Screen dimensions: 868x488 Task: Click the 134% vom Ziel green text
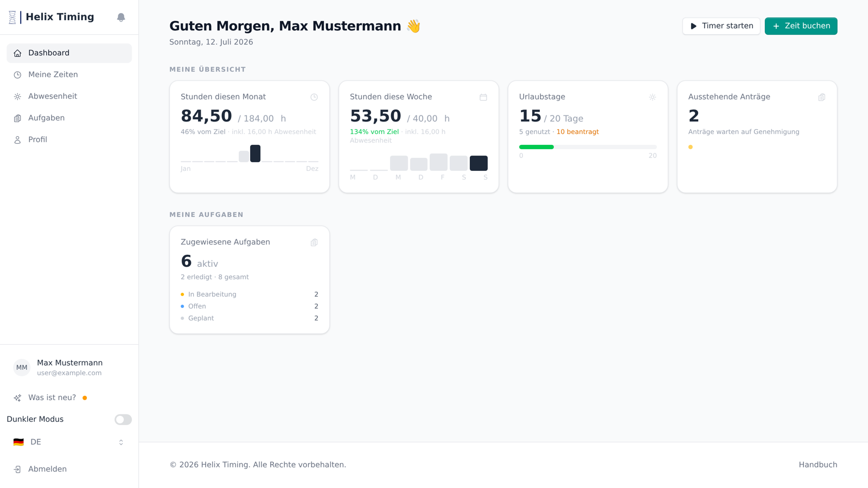pos(374,132)
